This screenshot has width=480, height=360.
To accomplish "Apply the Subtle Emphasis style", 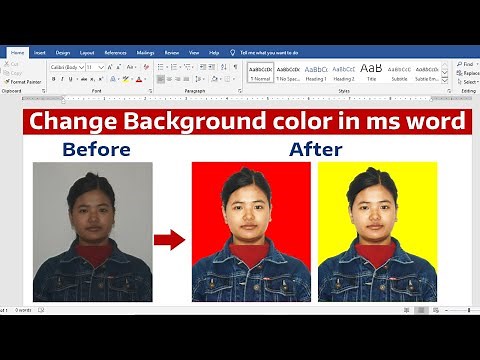I will (x=427, y=73).
